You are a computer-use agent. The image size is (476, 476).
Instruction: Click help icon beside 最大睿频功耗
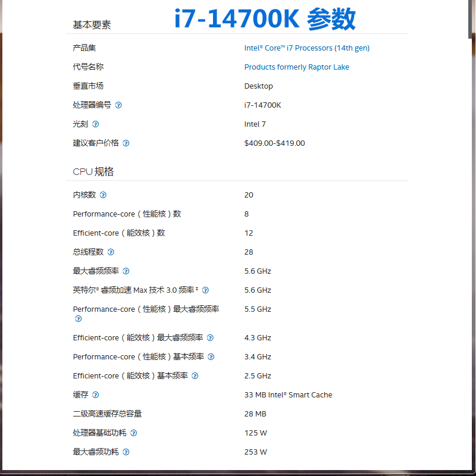point(126,452)
